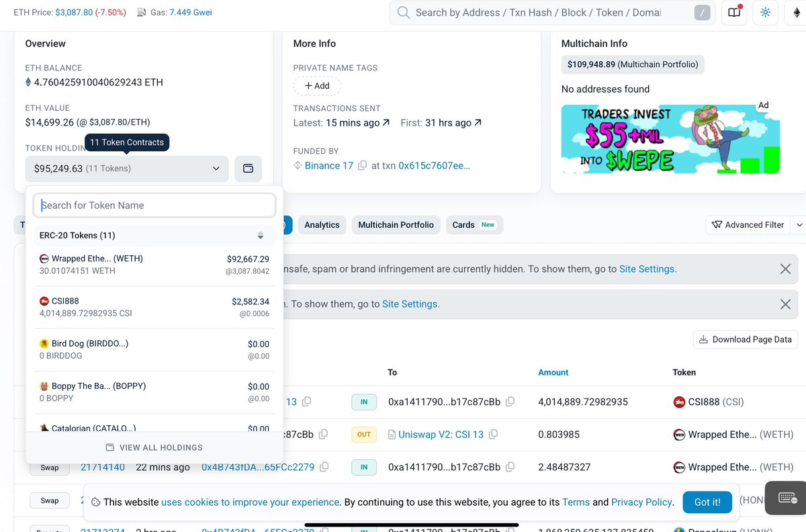Click Wrapped Ether token in 2.48487327 row
The image size is (806, 532).
733,467
